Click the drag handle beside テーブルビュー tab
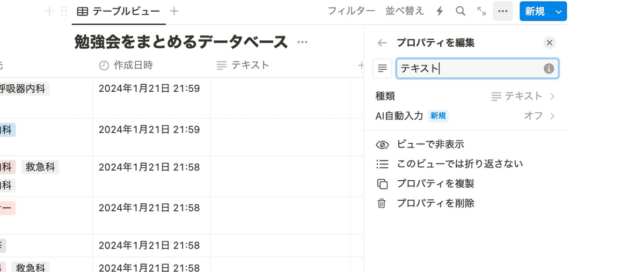This screenshot has height=272, width=644. pos(64,11)
